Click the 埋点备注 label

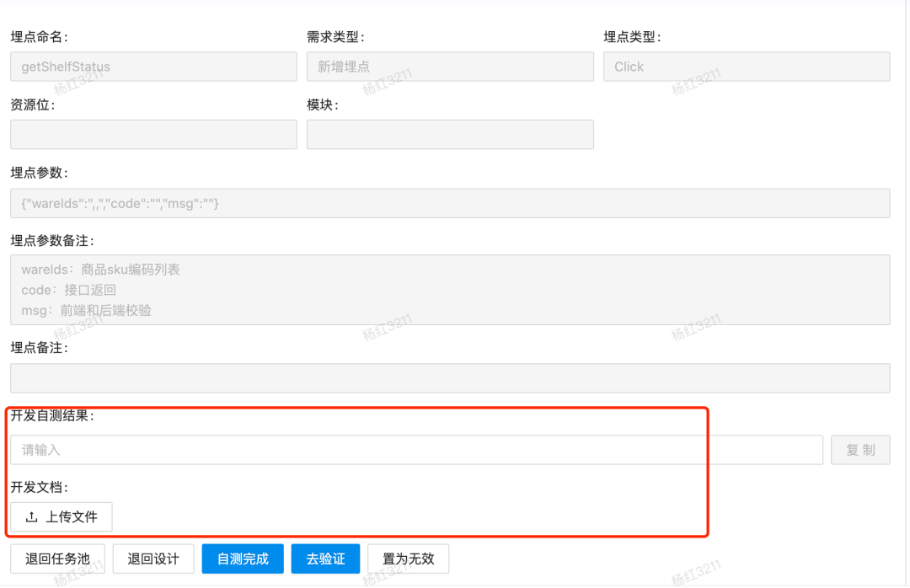[40, 348]
